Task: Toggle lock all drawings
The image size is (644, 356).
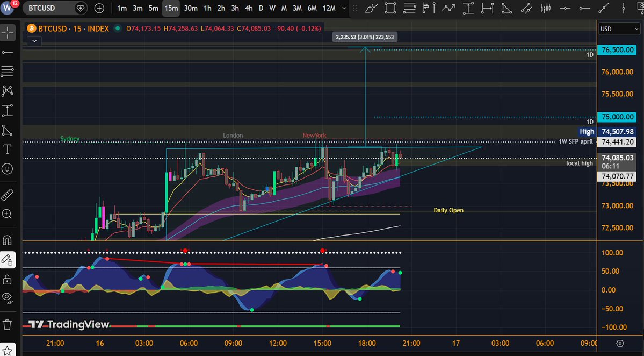Action: click(x=8, y=280)
